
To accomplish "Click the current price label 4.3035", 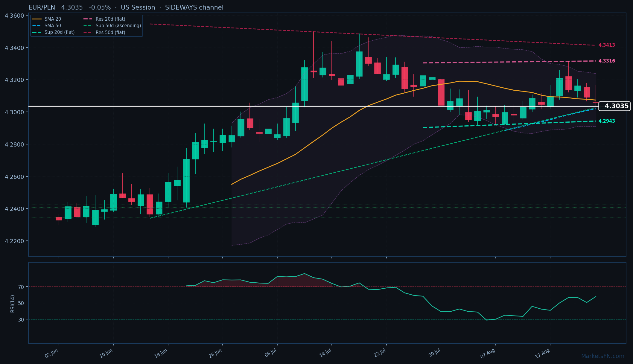I will [x=614, y=106].
